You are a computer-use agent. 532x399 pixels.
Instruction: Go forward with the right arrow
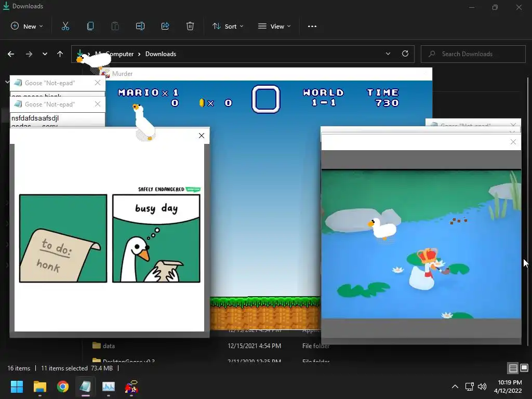[29, 54]
